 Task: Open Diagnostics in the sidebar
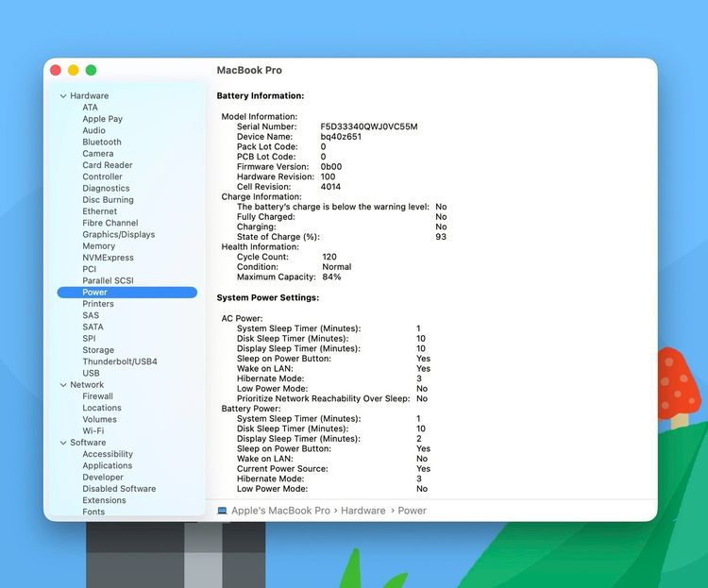106,189
